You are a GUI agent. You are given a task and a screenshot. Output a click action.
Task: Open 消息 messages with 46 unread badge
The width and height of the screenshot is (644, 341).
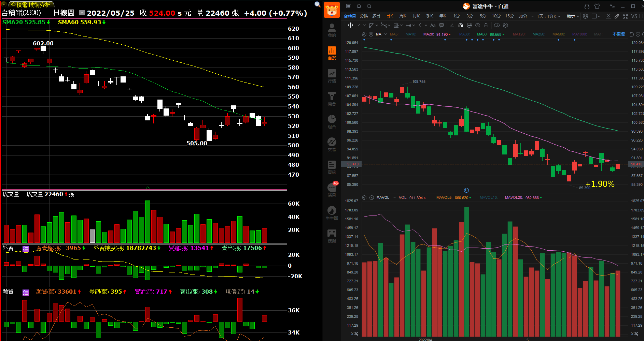tap(332, 190)
